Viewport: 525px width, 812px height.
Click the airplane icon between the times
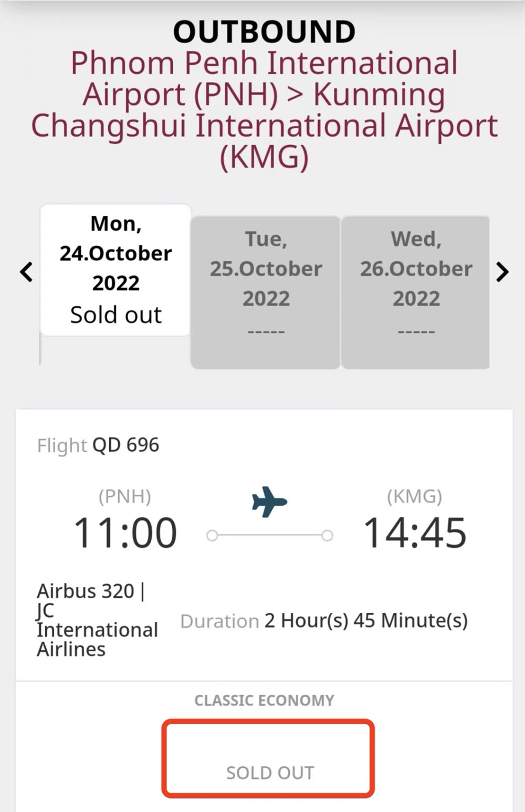pyautogui.click(x=269, y=501)
